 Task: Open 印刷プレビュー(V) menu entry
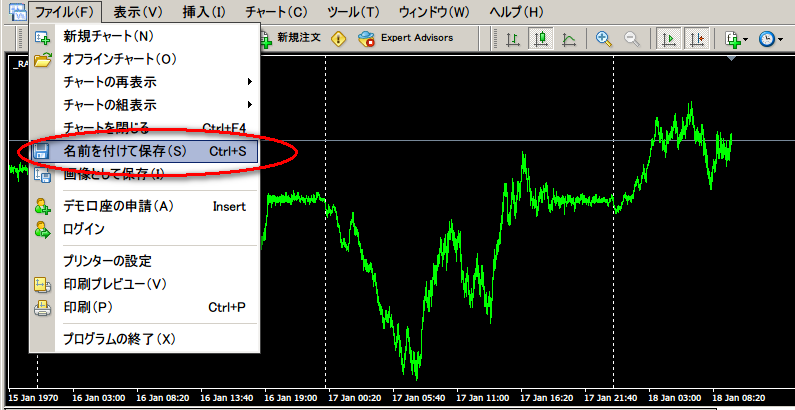pyautogui.click(x=144, y=284)
